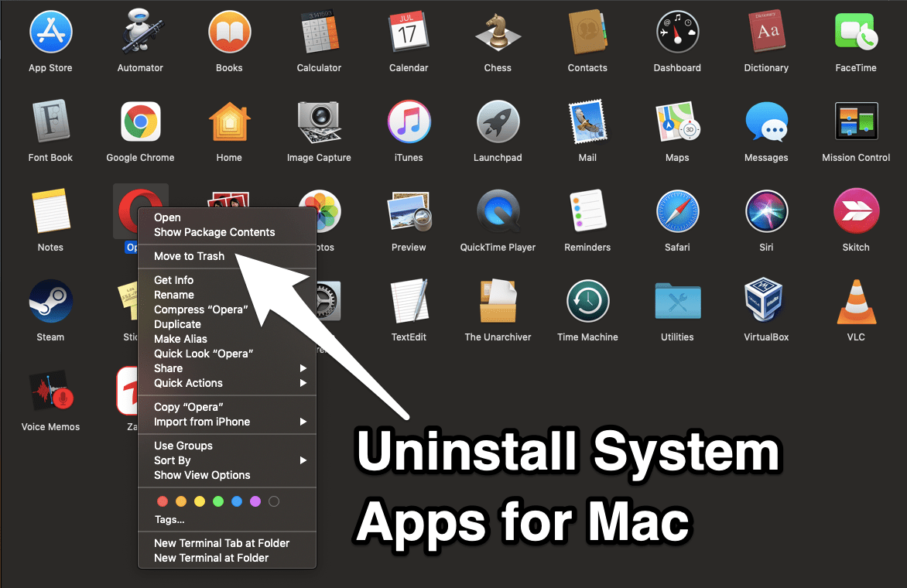Click the Voice Memos icon

point(50,390)
